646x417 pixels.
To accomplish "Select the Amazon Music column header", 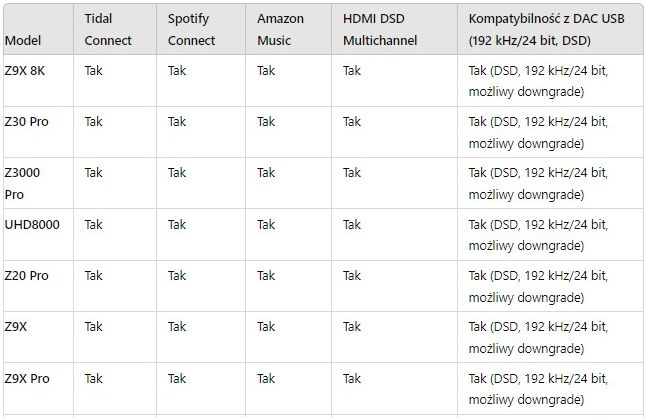I will [x=280, y=29].
